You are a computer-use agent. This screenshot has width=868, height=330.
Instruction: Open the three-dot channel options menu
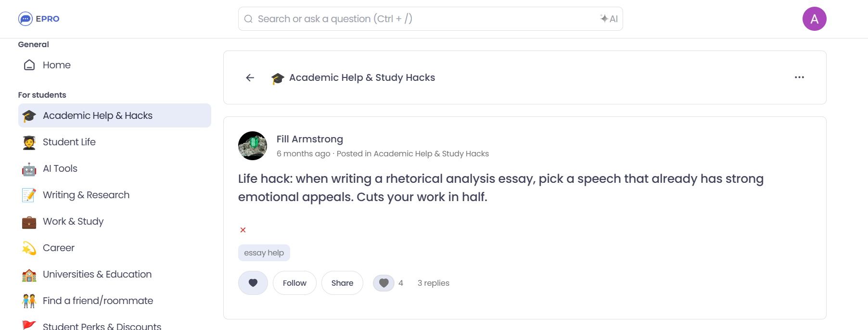(x=799, y=77)
